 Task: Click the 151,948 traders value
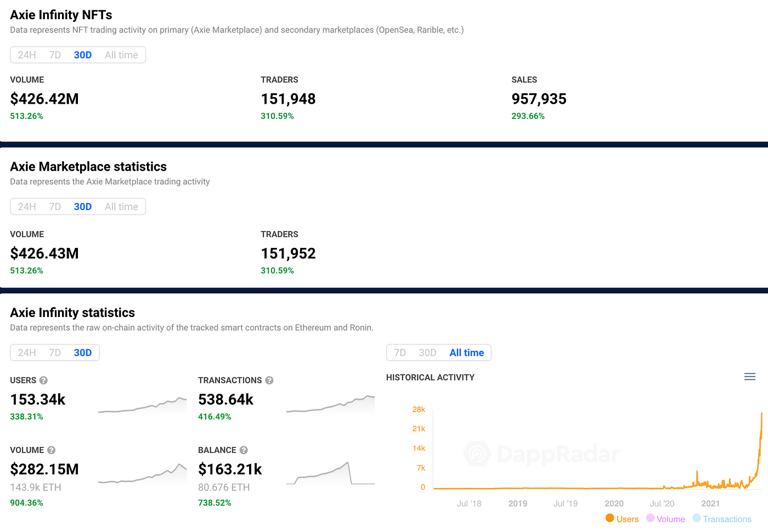pyautogui.click(x=288, y=99)
